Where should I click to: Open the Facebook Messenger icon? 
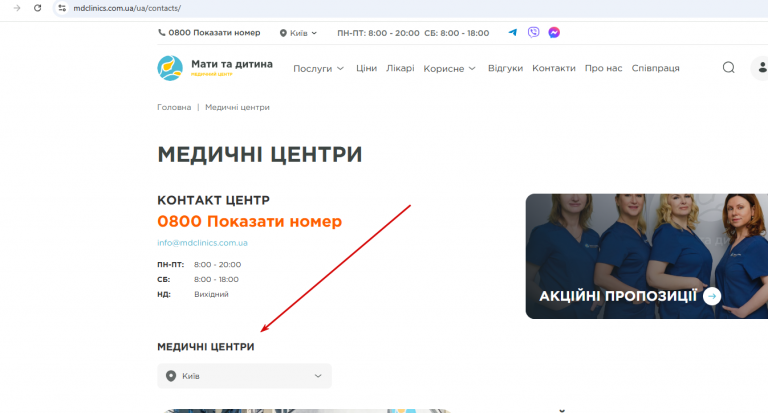point(554,32)
